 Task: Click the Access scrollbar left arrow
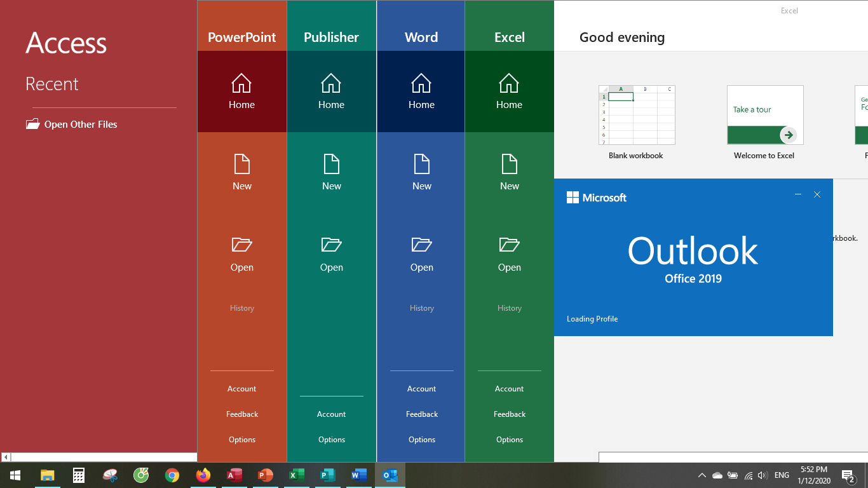(6, 457)
